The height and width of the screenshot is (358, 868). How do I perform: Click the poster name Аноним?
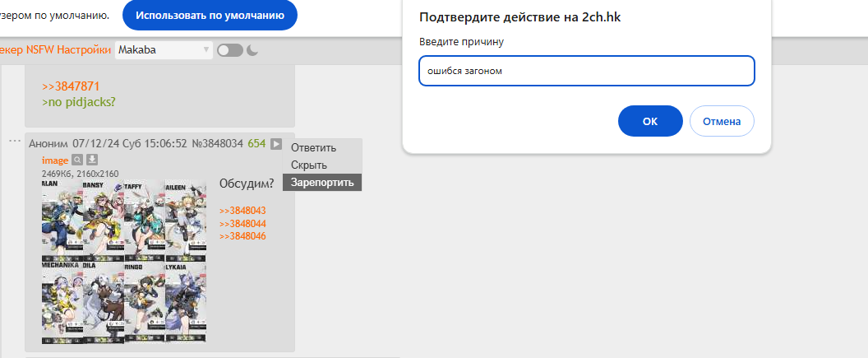click(x=48, y=144)
